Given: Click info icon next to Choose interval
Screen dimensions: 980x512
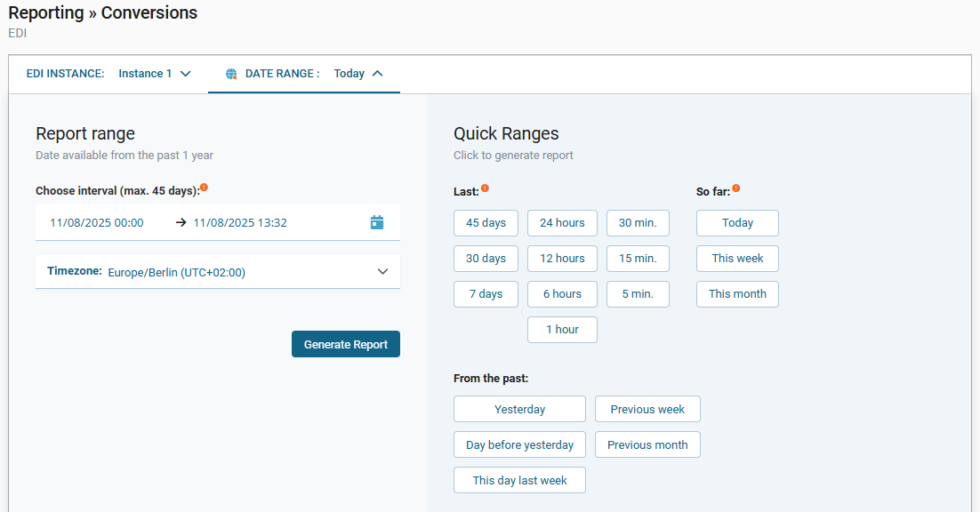Looking at the screenshot, I should click(204, 187).
